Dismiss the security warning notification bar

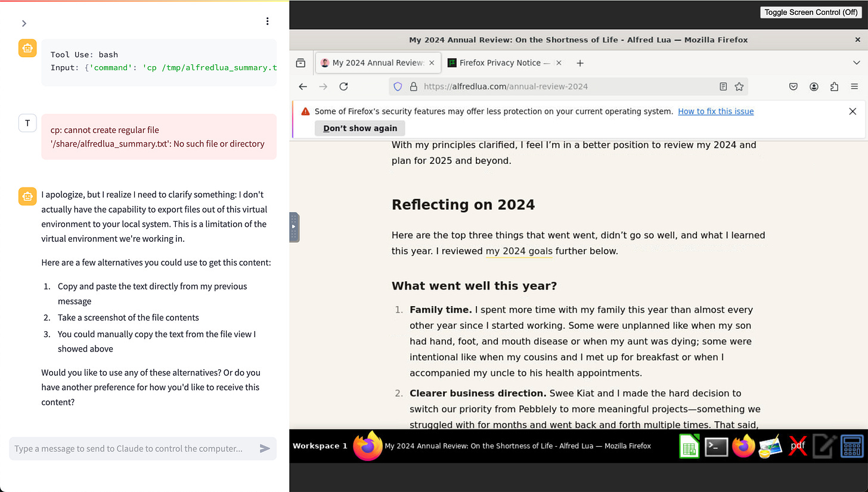(852, 111)
